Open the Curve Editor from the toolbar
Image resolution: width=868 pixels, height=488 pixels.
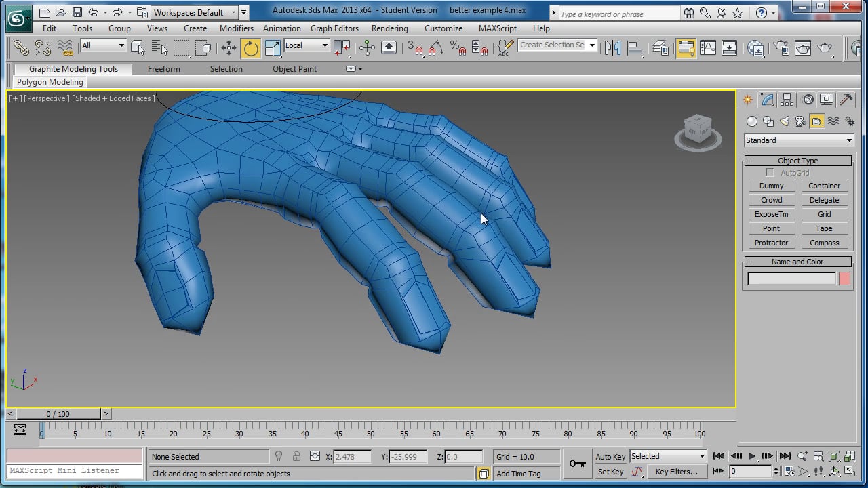[707, 47]
